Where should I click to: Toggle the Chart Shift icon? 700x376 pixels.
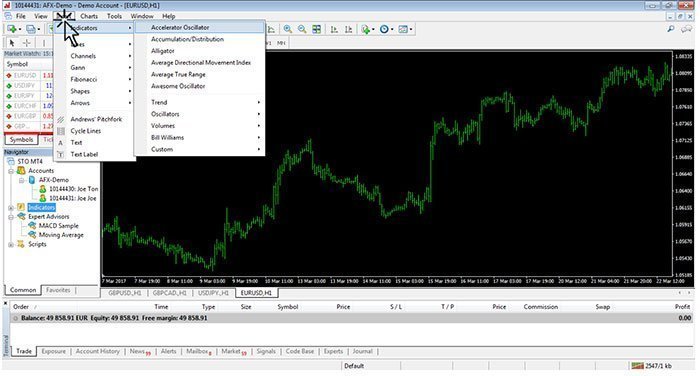[x=349, y=29]
